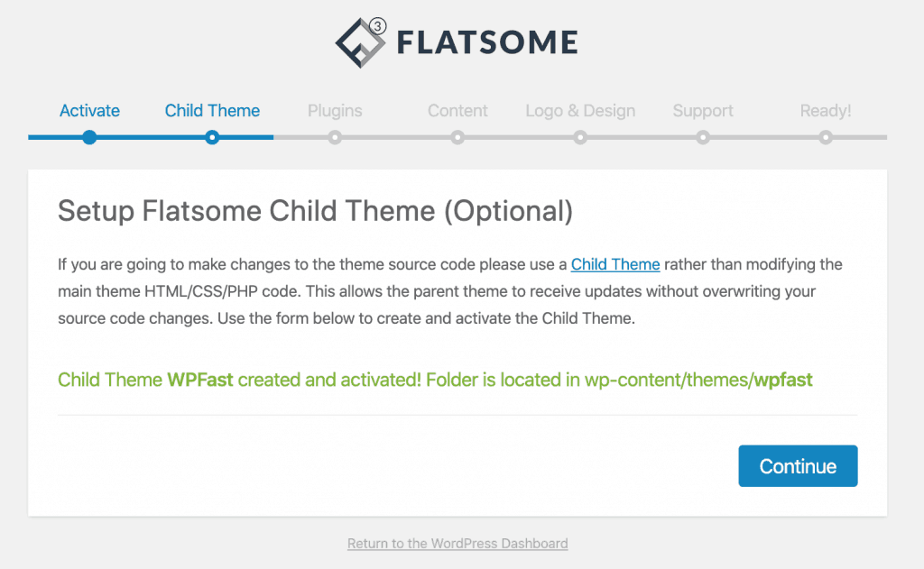924x569 pixels.
Task: Select the Plugins step circle
Action: pyautogui.click(x=335, y=138)
